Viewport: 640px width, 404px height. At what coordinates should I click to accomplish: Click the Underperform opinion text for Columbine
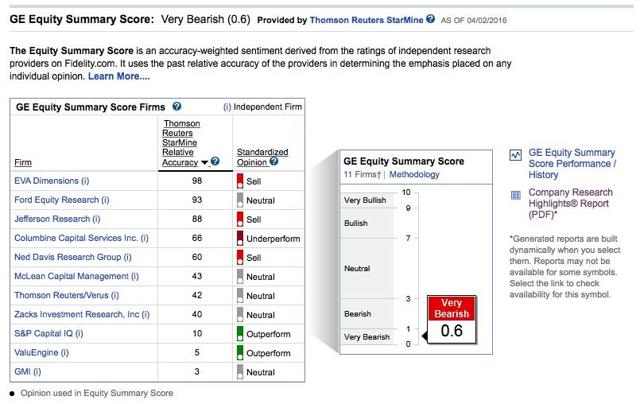click(x=273, y=239)
